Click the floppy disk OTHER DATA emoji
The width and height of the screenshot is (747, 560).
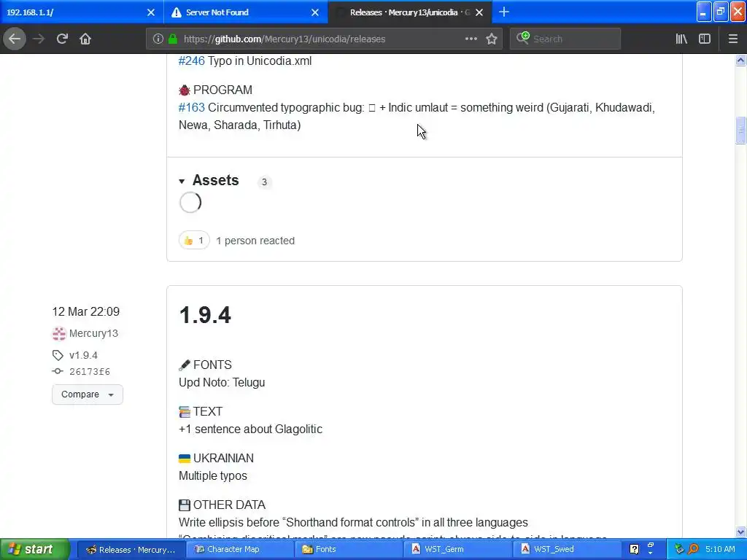[x=185, y=505]
